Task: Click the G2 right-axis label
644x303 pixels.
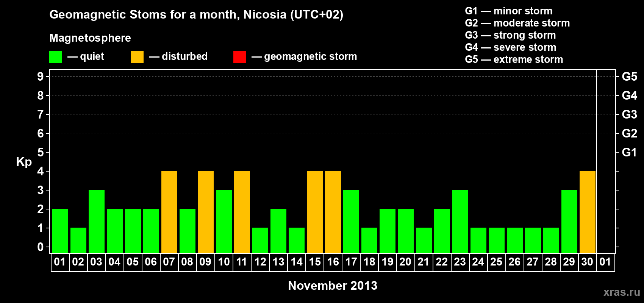Action: pos(630,133)
